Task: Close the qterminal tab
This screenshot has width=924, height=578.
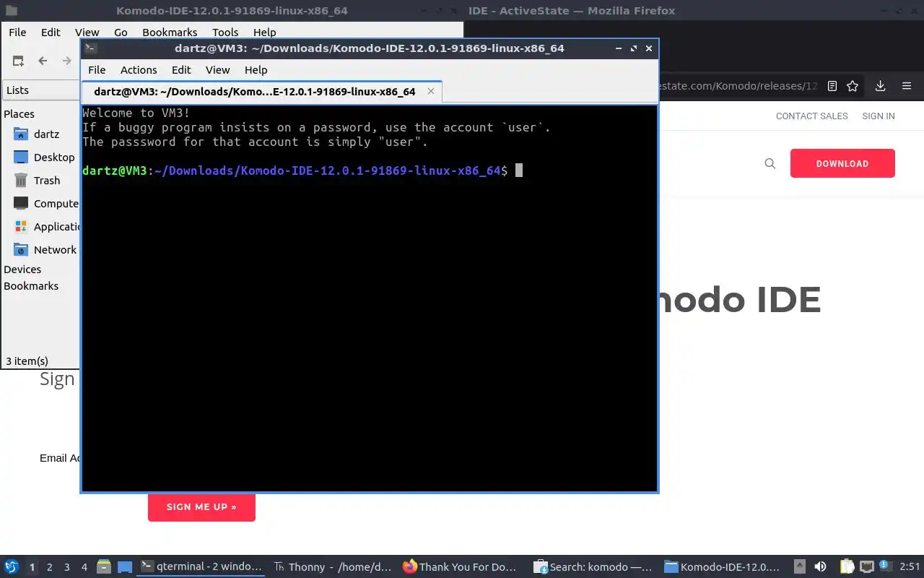Action: (431, 91)
